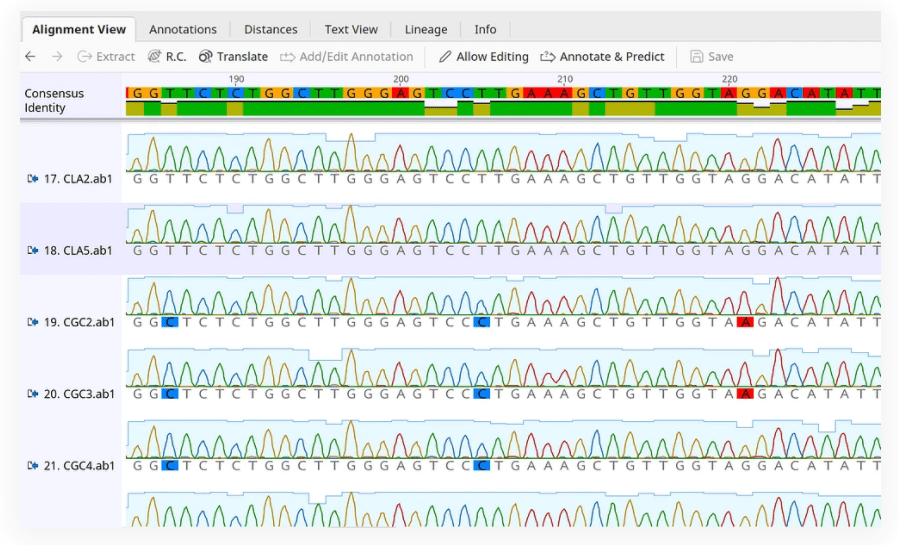Click the Extract toolbar icon
This screenshot has height=545, width=898.
pos(85,57)
